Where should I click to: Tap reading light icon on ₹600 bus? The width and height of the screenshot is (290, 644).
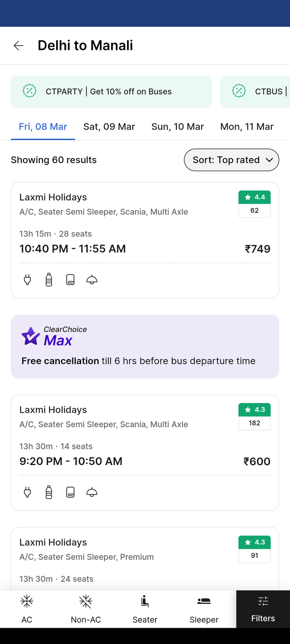[x=92, y=492]
